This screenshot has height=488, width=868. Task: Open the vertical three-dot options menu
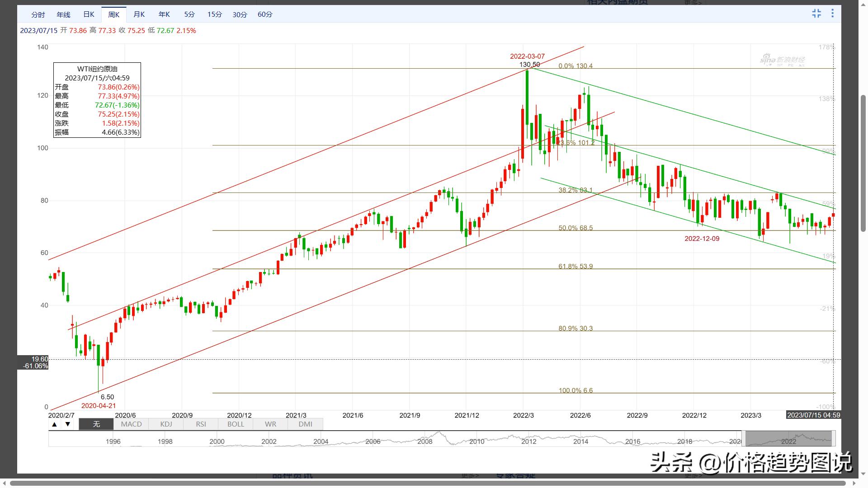[832, 14]
